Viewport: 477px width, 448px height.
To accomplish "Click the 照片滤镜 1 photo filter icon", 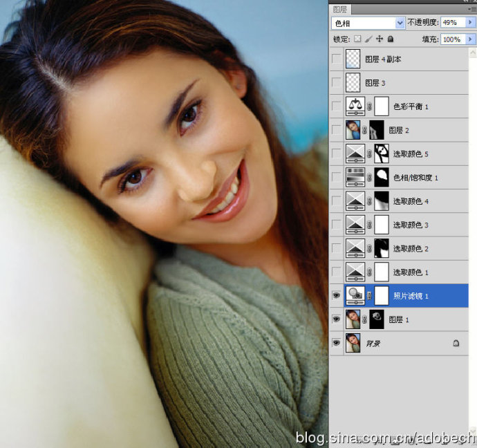I will pos(355,295).
